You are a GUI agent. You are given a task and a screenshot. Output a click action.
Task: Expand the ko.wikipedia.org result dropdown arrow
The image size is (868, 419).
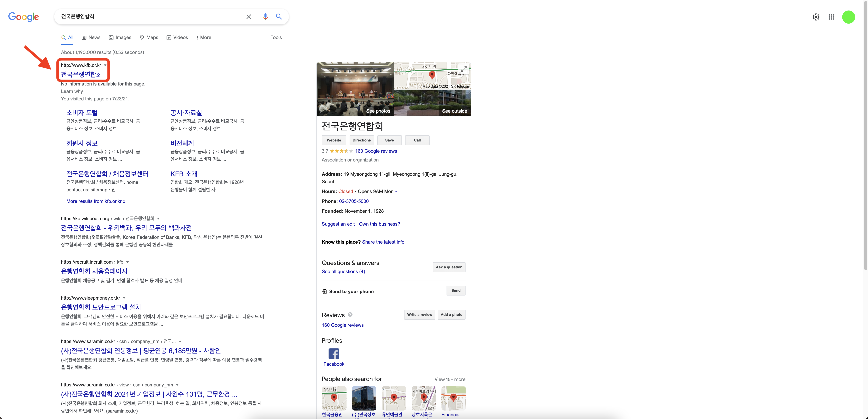click(158, 219)
